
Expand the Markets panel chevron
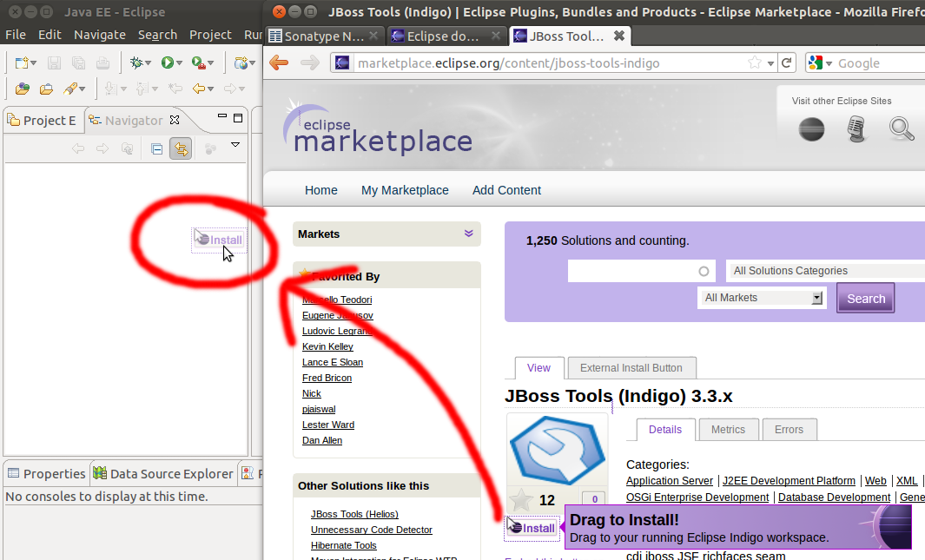click(468, 234)
